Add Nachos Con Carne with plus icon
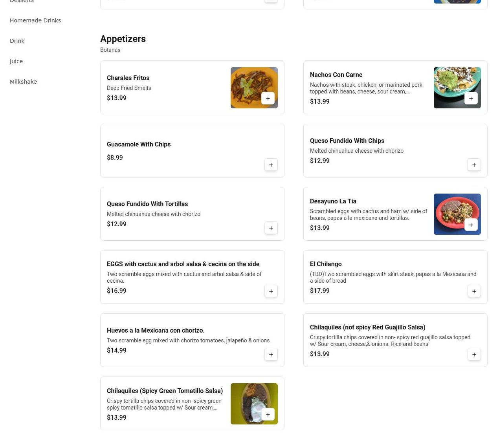This screenshot has height=448, width=499. click(x=471, y=99)
